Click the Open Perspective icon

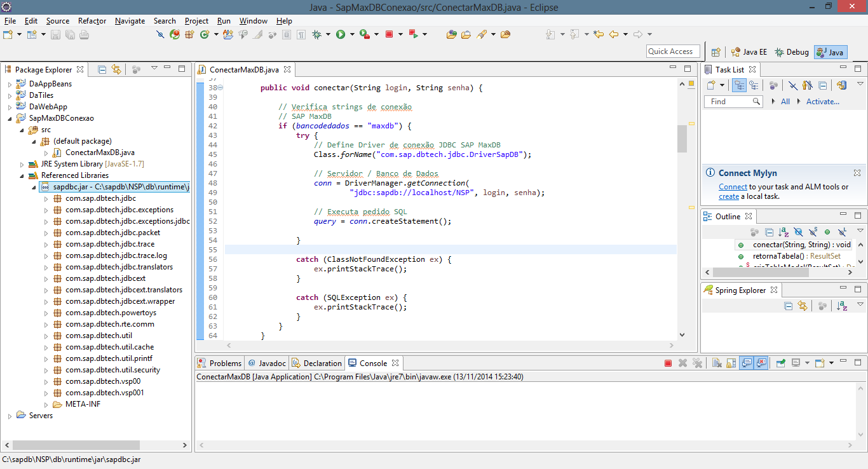coord(716,52)
